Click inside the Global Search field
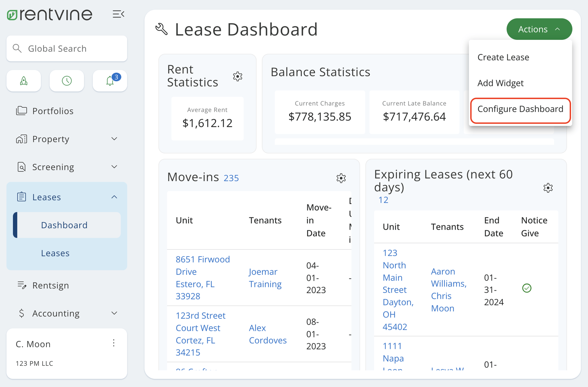 click(x=67, y=48)
